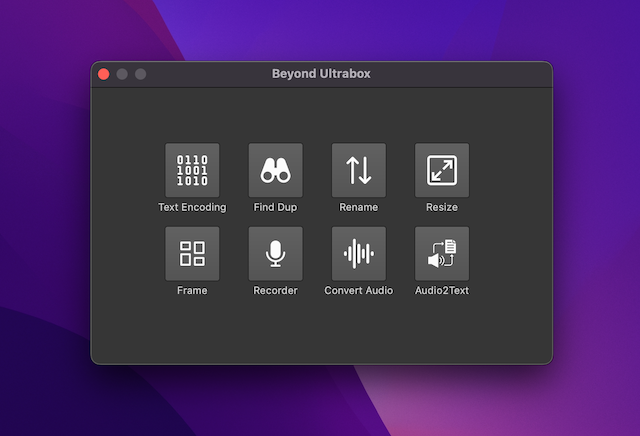The width and height of the screenshot is (640, 436).
Task: Click the "Text Encoding" label
Action: pos(192,207)
